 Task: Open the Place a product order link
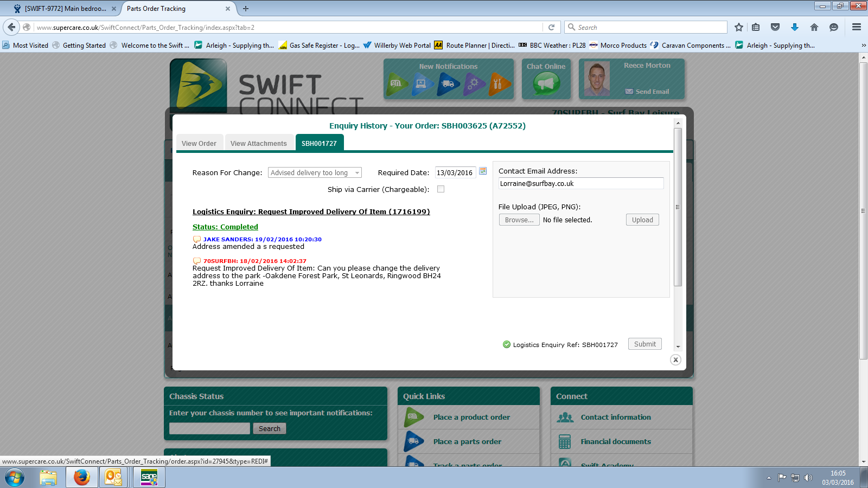pos(471,417)
